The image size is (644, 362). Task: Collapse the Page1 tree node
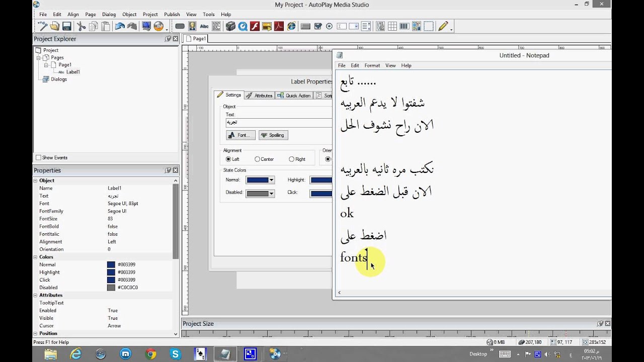pyautogui.click(x=45, y=65)
